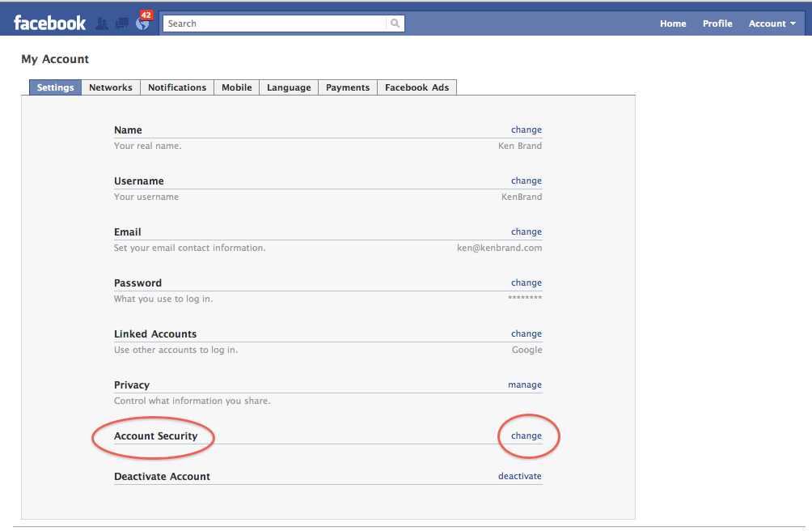
Task: Click the Account Security heading
Action: [156, 436]
